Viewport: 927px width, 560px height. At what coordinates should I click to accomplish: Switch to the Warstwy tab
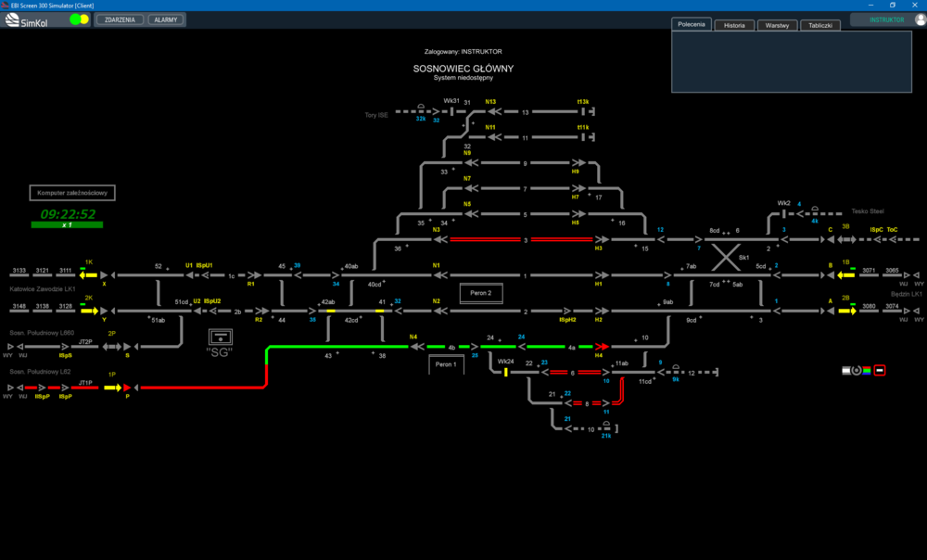click(777, 25)
